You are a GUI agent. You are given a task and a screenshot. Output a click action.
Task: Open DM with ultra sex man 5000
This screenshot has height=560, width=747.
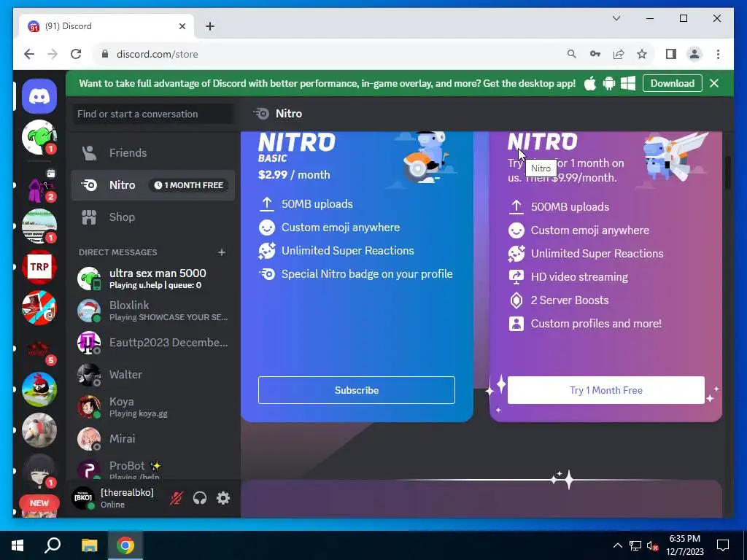(153, 279)
